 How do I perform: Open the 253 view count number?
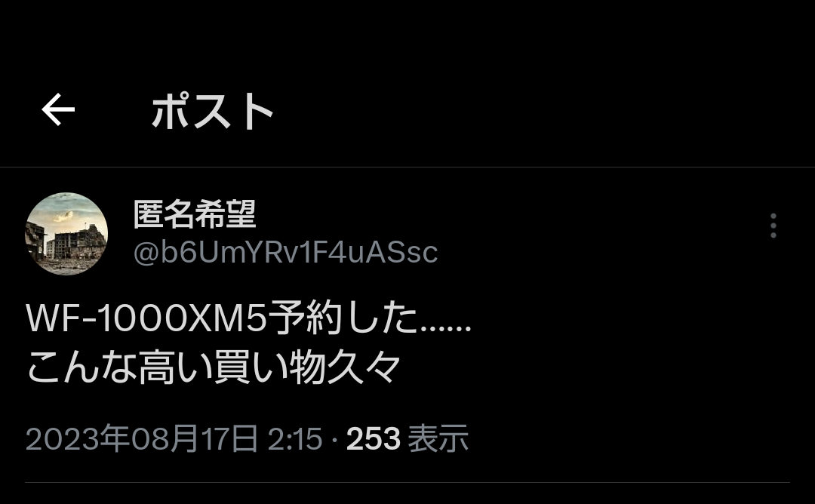pyautogui.click(x=374, y=439)
